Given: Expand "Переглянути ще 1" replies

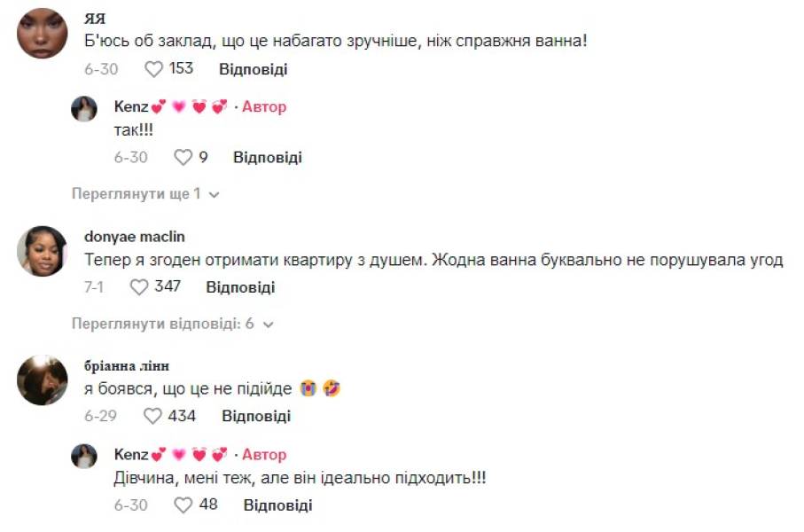Looking at the screenshot, I should tap(145, 193).
